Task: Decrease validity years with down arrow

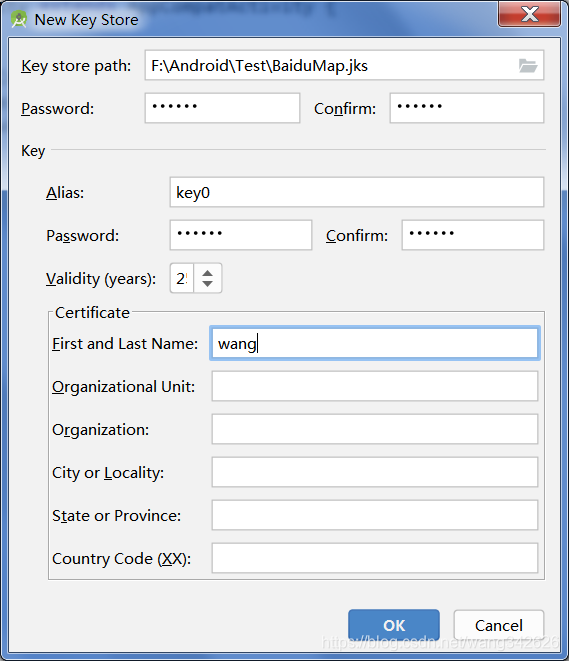Action: tap(207, 284)
